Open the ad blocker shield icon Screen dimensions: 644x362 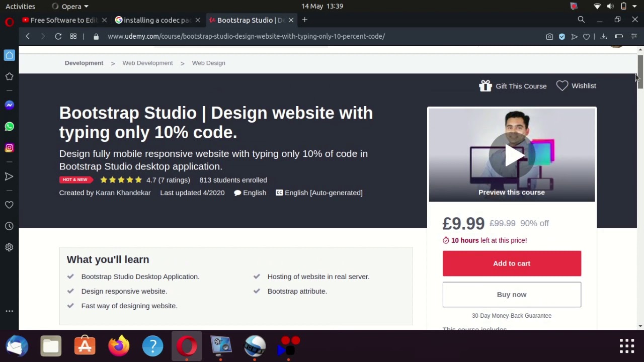click(562, 36)
